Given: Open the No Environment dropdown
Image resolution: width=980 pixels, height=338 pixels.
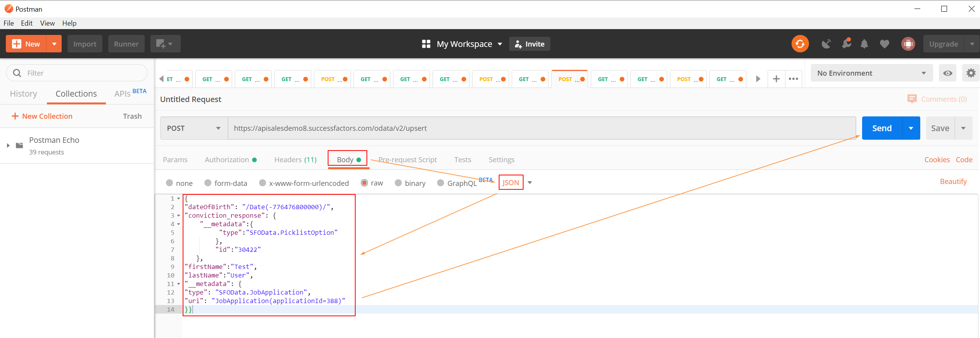Looking at the screenshot, I should pyautogui.click(x=871, y=73).
